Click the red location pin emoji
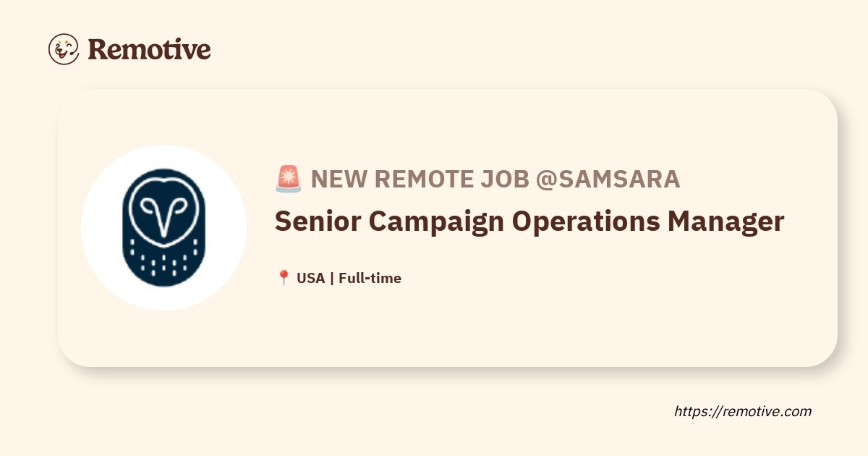The height and width of the screenshot is (456, 868). (284, 278)
